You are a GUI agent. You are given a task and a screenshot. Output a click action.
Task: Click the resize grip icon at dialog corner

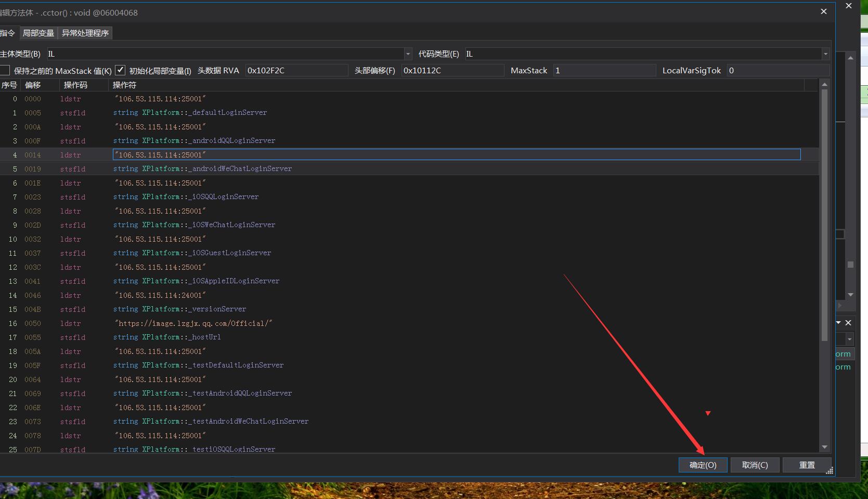pos(830,470)
